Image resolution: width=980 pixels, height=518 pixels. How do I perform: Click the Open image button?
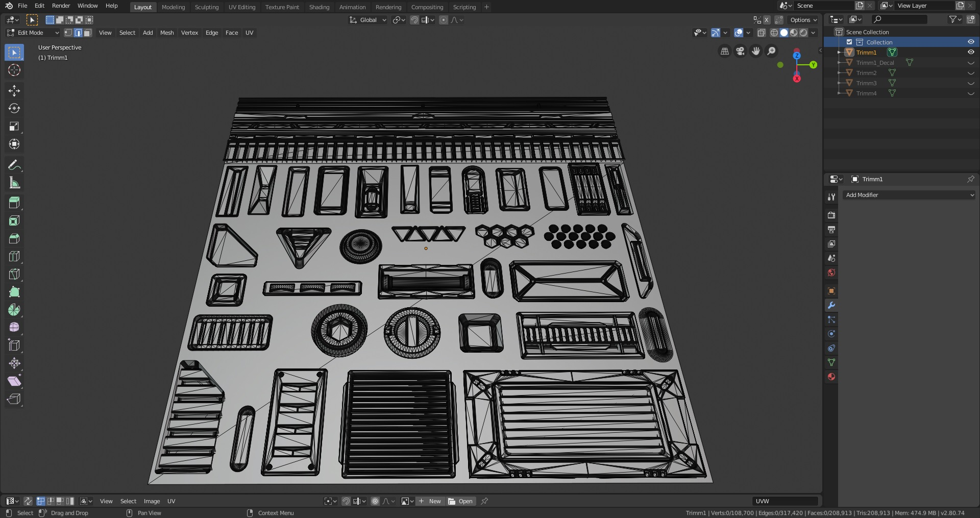(x=461, y=501)
